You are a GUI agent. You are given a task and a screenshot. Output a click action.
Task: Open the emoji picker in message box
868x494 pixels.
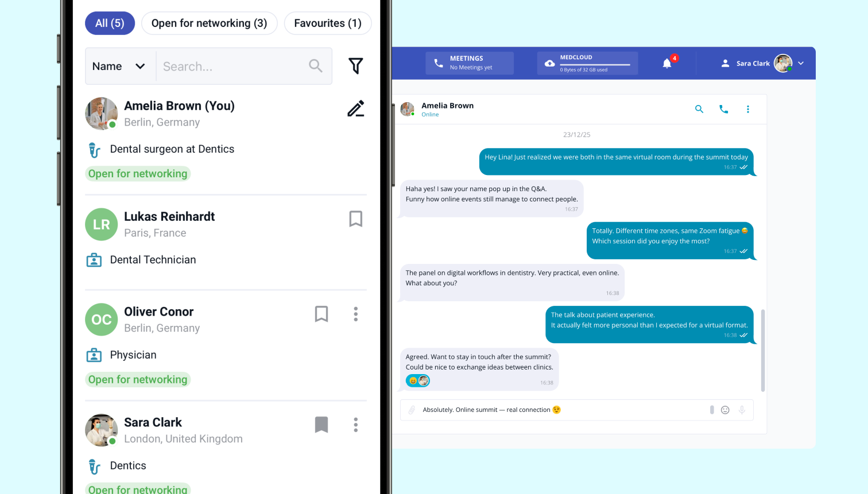coord(725,410)
